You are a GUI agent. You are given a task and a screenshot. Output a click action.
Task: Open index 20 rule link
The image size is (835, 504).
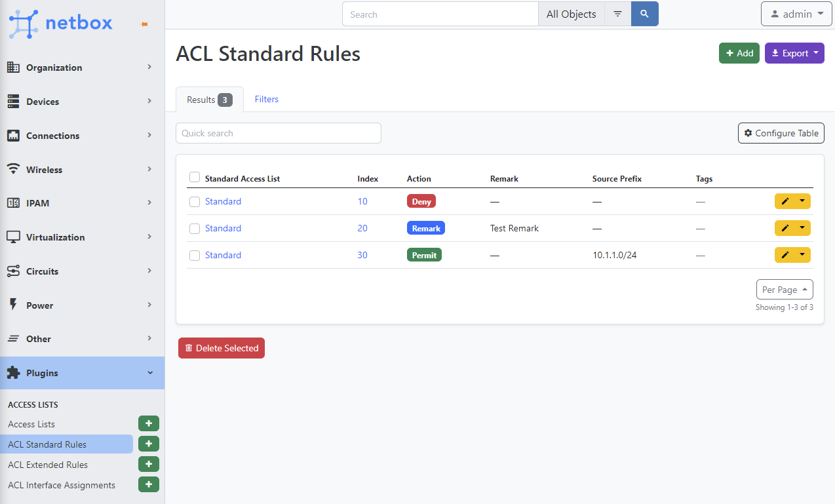pos(362,228)
